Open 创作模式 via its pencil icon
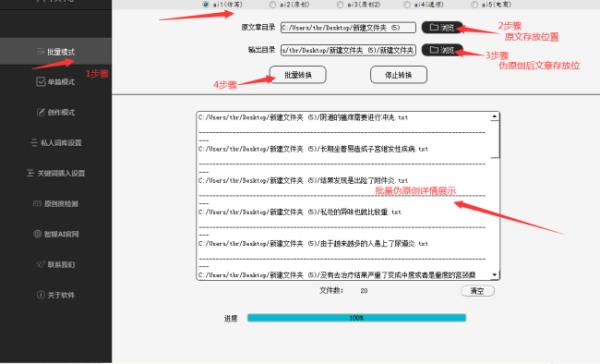This screenshot has width=600, height=364. pyautogui.click(x=41, y=112)
